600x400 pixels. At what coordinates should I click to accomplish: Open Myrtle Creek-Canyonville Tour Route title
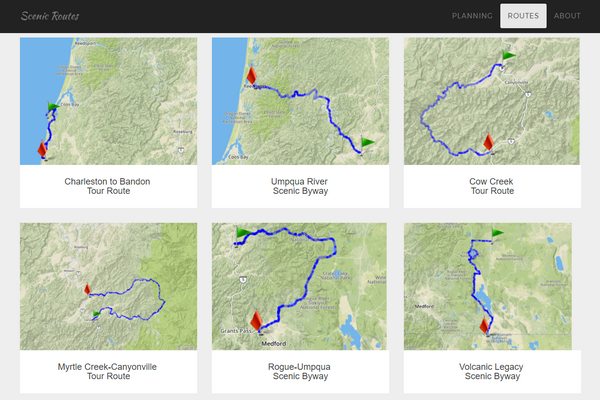coord(108,371)
